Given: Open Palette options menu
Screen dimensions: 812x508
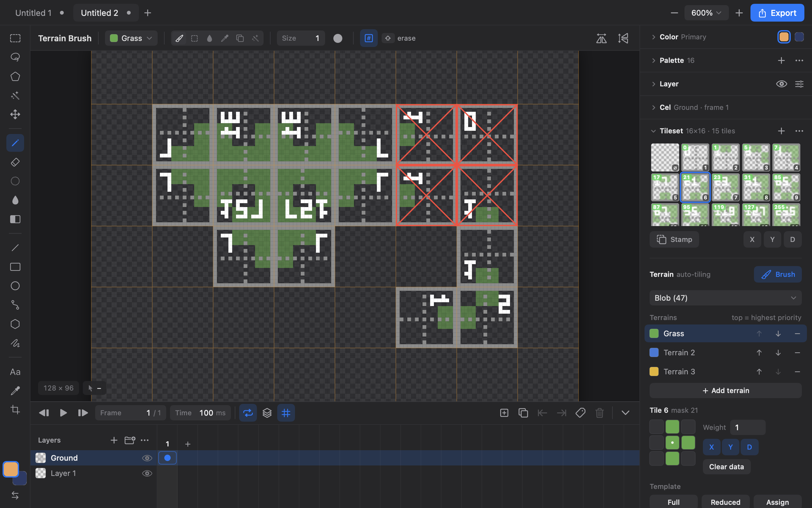Looking at the screenshot, I should click(799, 60).
